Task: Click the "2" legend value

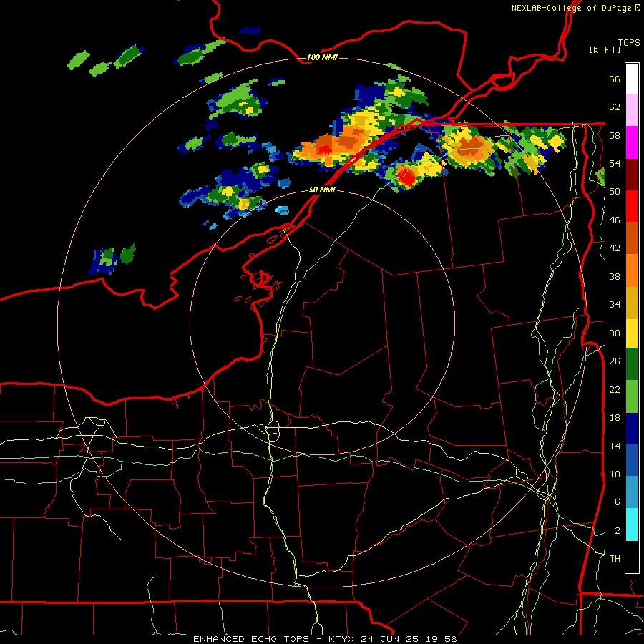Action: 618,531
